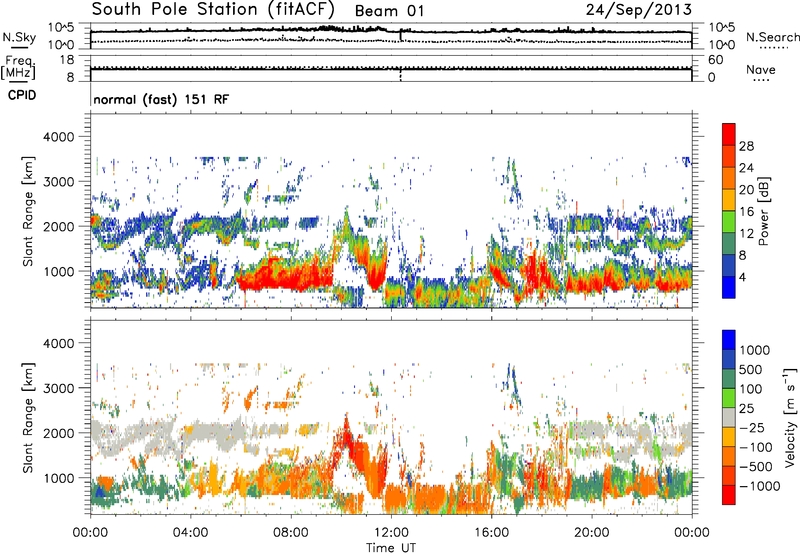
Task: Pick the teal green Power segment between 8 and 12
Action: point(729,243)
